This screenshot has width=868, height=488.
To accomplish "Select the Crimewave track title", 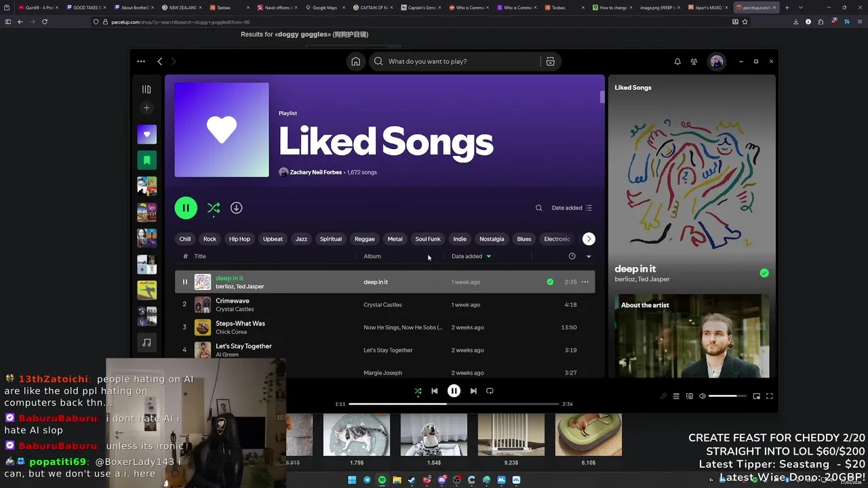I will point(233,301).
